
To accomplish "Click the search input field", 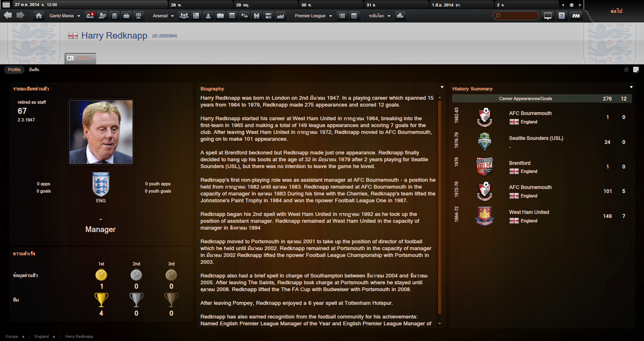I will (516, 16).
